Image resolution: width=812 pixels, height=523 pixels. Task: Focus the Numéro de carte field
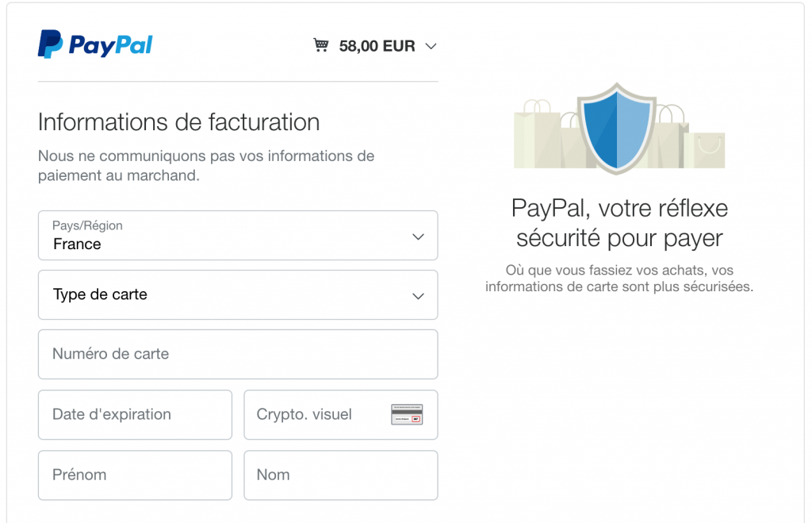pyautogui.click(x=238, y=354)
